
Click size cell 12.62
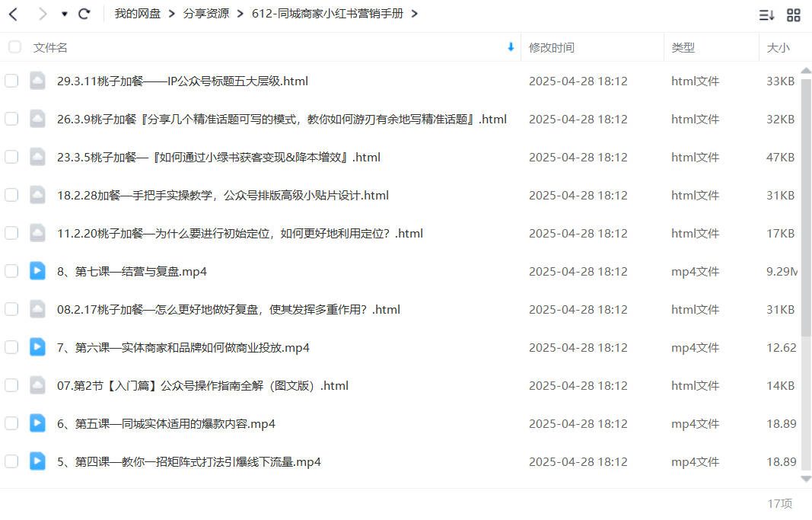782,347
